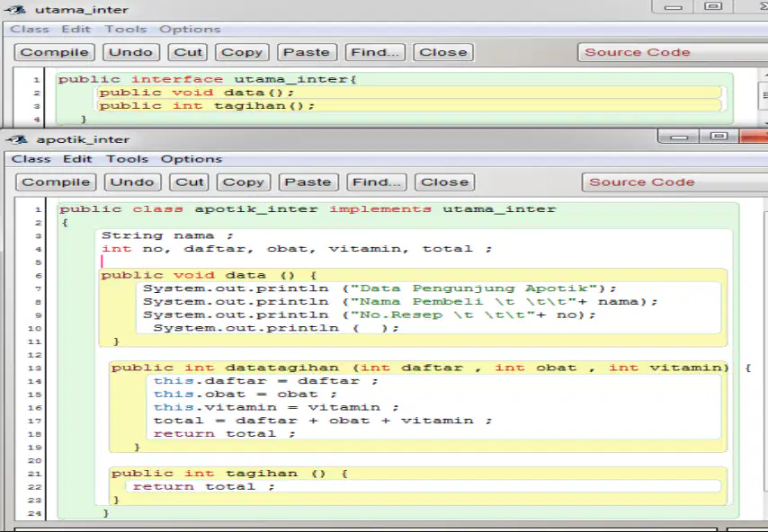Compile the apotik_inter class
Screen dimensions: 768x532
tap(56, 182)
